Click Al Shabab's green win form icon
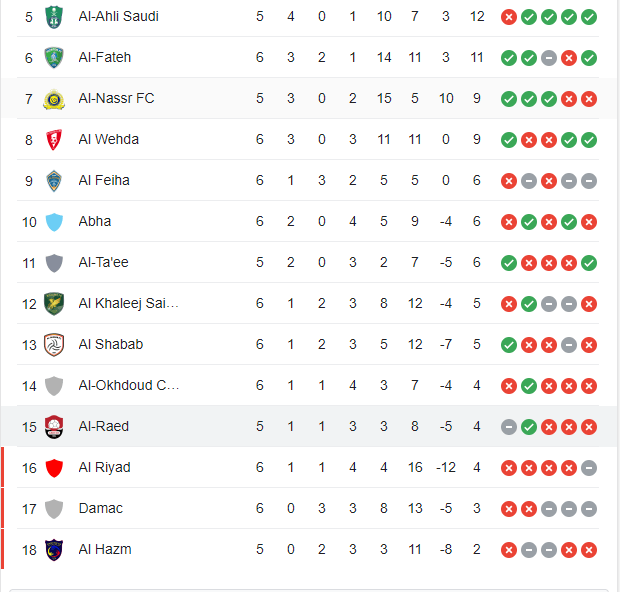The height and width of the screenshot is (592, 620). pos(508,345)
